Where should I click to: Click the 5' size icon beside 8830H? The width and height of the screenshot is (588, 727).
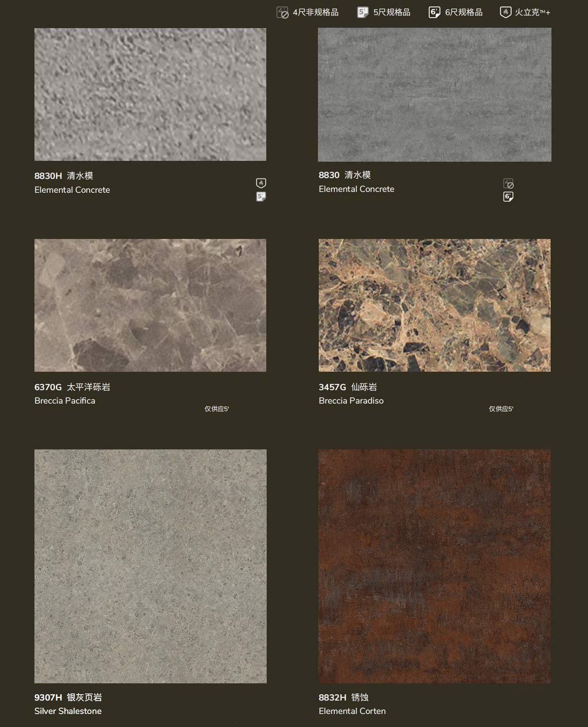pos(261,197)
